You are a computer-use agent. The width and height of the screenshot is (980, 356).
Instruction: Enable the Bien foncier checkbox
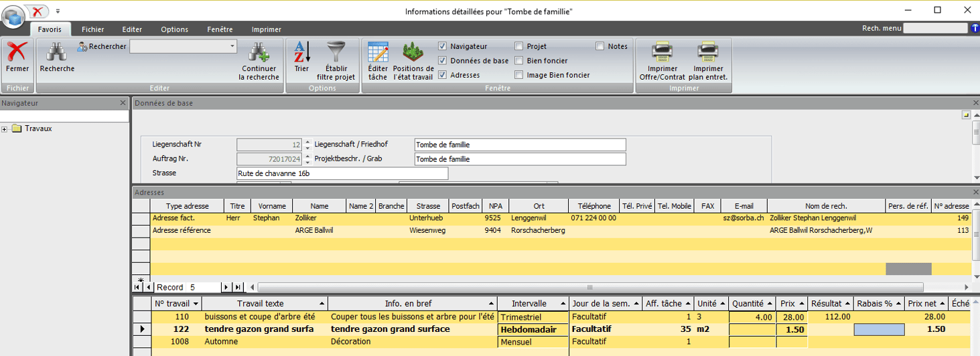click(518, 60)
